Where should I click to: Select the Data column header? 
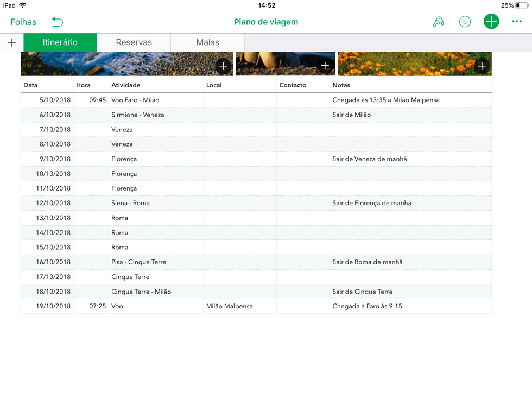tap(47, 85)
